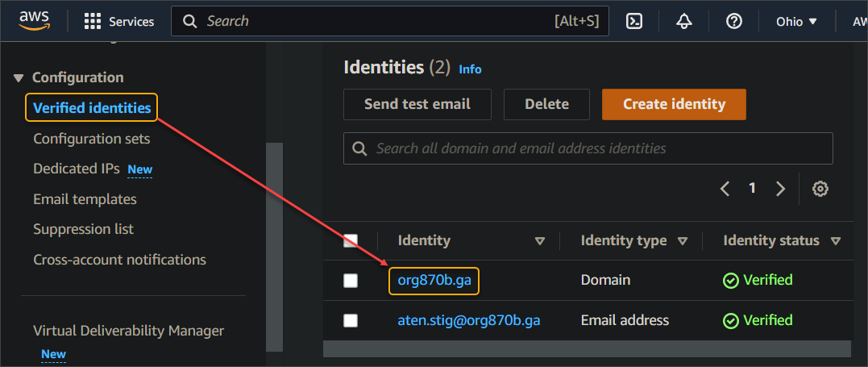Click the Verified status of org870b.ga
Image resolution: width=868 pixels, height=367 pixels.
[x=758, y=281]
